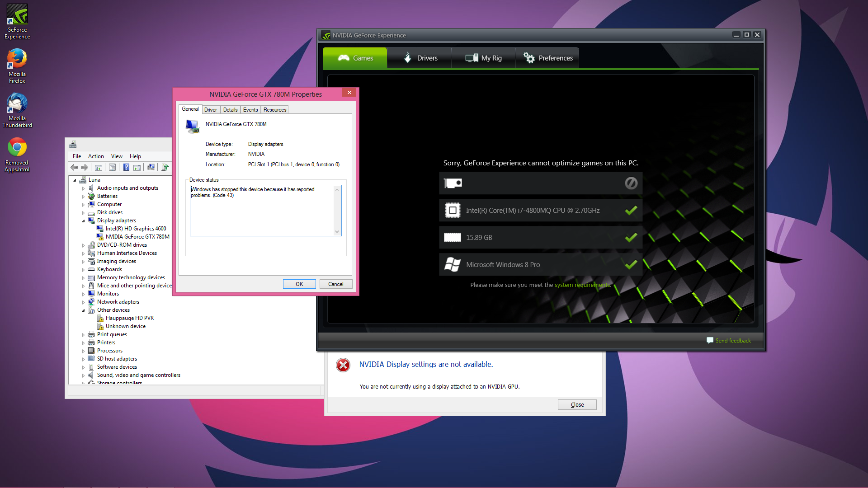Open My Rig tab in GeForce Experience
Viewport: 868px width, 488px height.
pos(483,58)
